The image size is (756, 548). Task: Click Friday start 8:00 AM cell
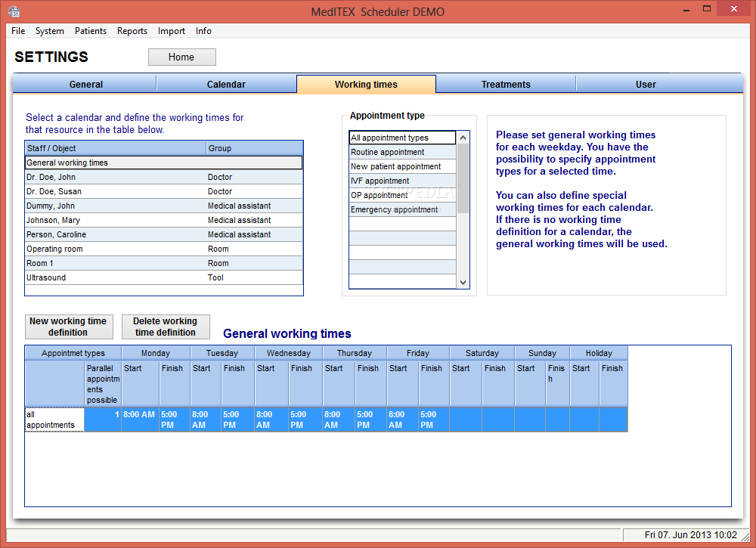coord(403,420)
